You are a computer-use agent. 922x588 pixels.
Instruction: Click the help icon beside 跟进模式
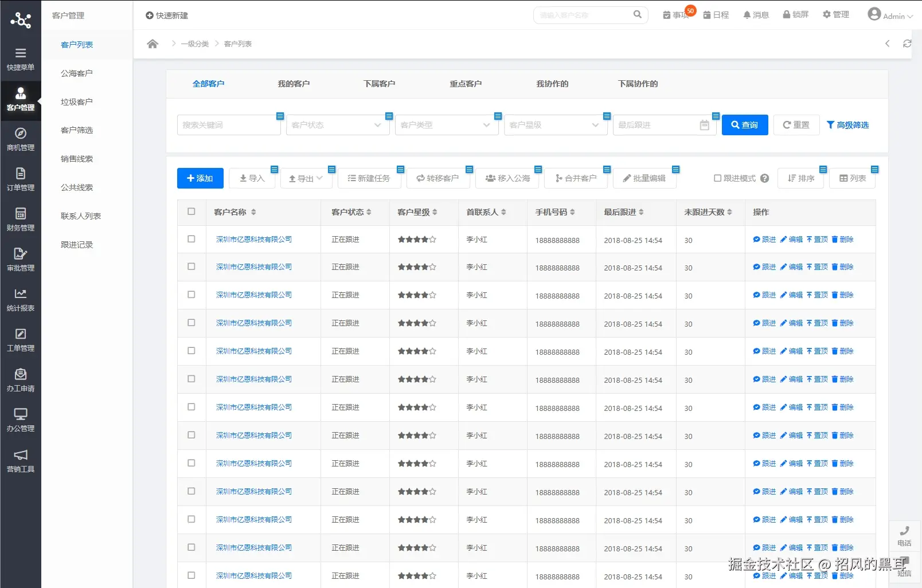pyautogui.click(x=764, y=178)
